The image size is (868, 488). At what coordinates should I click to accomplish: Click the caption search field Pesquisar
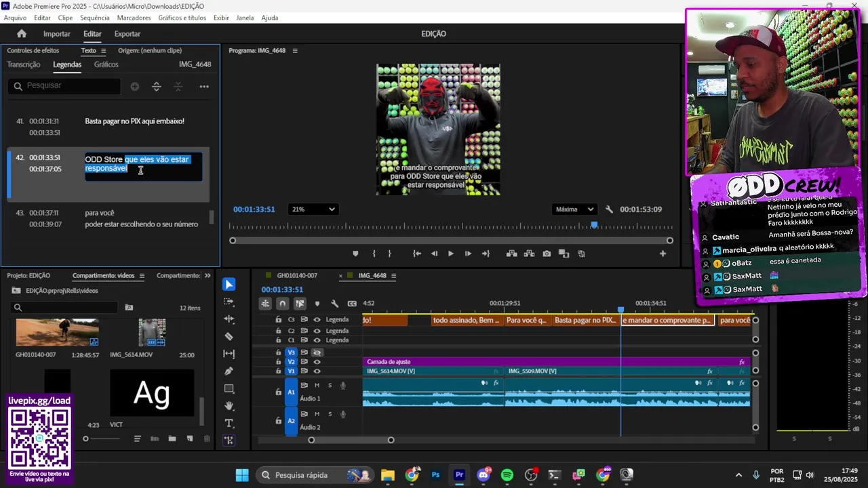64,86
